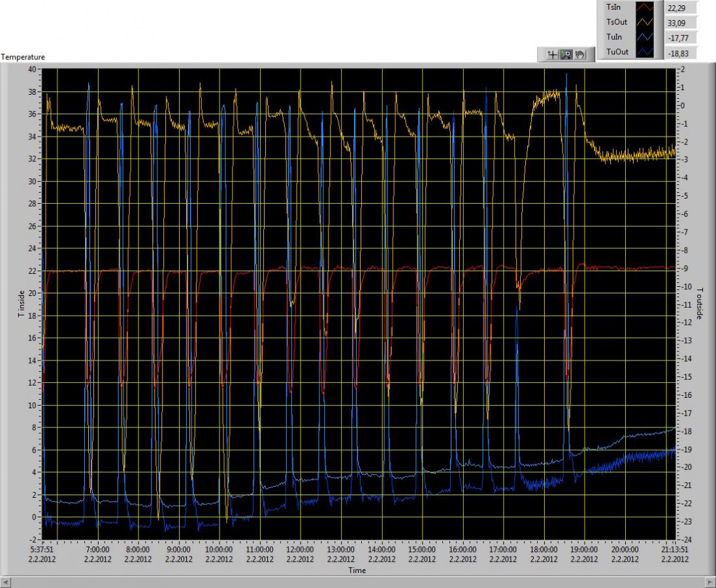The image size is (716, 588).
Task: Click the TuOut dark-blue plot sample icon
Action: click(x=645, y=52)
